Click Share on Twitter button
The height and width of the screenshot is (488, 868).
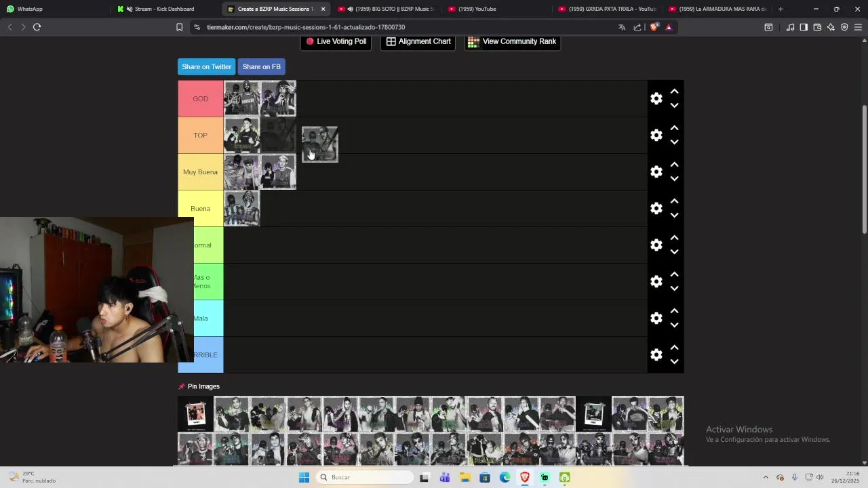pyautogui.click(x=206, y=66)
